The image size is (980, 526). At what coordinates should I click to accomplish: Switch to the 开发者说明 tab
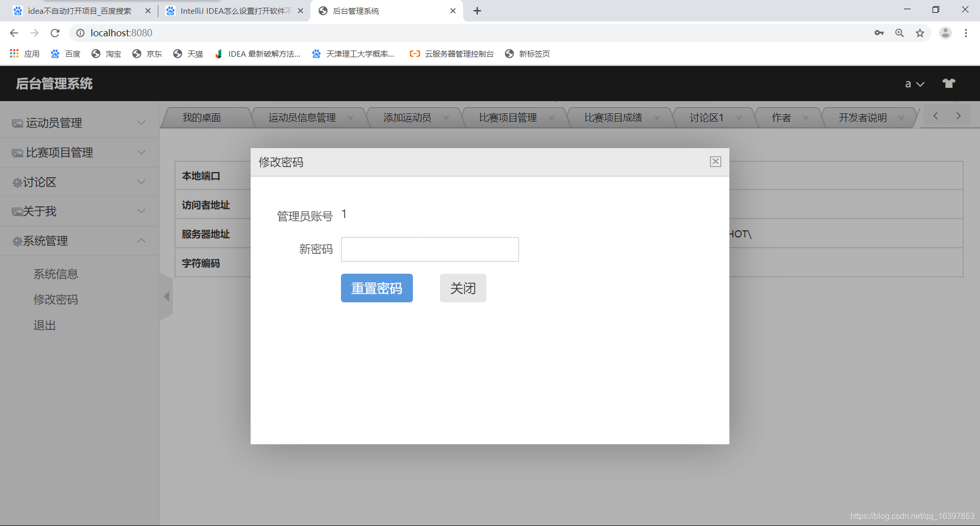pos(863,117)
